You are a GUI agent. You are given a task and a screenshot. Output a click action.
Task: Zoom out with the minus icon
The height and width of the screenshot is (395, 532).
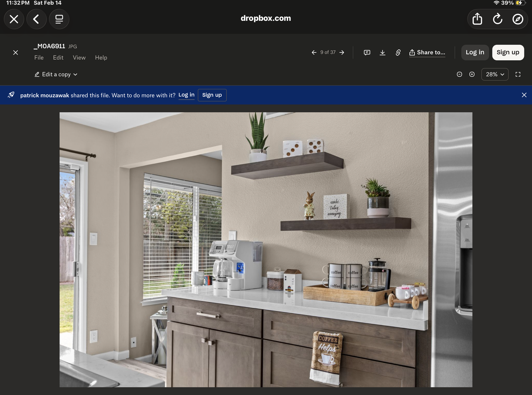click(x=459, y=74)
